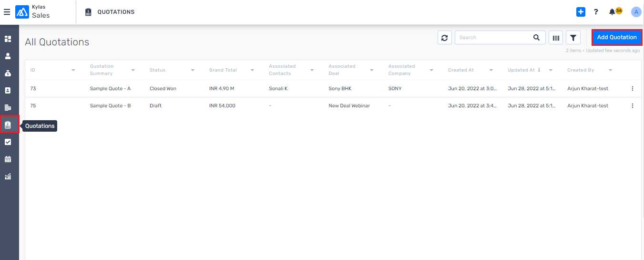The width and height of the screenshot is (644, 260).
Task: Open Tasks checkmark icon in sidebar
Action: click(8, 142)
